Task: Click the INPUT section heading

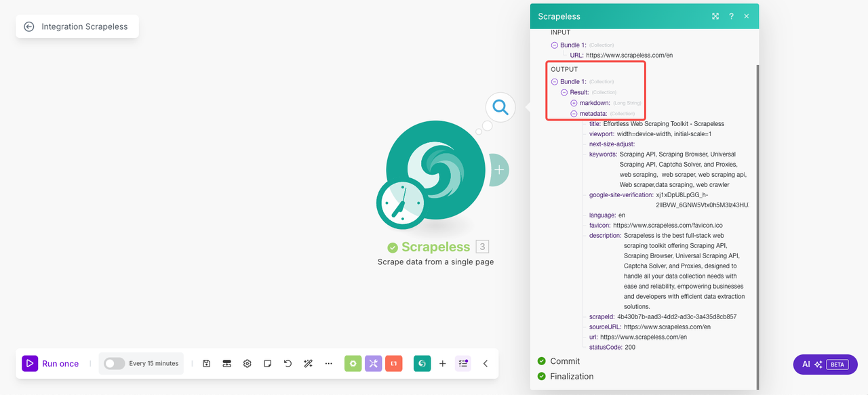Action: 561,33
